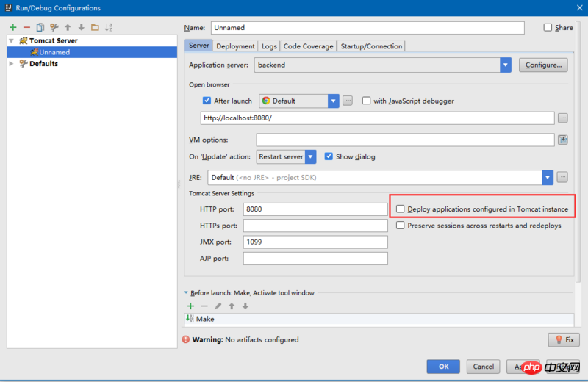This screenshot has width=588, height=382.
Task: Click the Tomcat icon next to Unnamed
Action: pyautogui.click(x=34, y=51)
